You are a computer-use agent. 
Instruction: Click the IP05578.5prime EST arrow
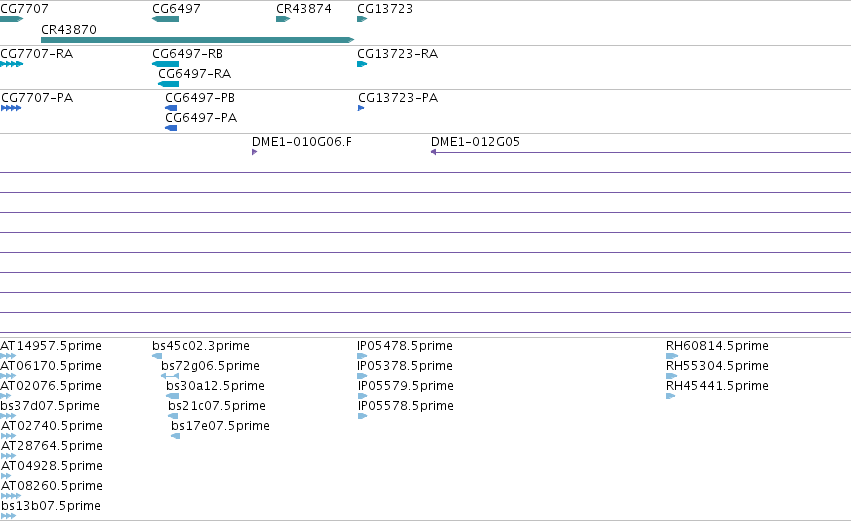pos(363,416)
